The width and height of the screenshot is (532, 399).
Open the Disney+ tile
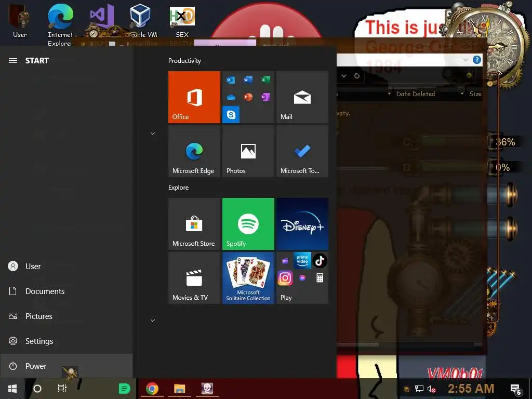point(302,224)
